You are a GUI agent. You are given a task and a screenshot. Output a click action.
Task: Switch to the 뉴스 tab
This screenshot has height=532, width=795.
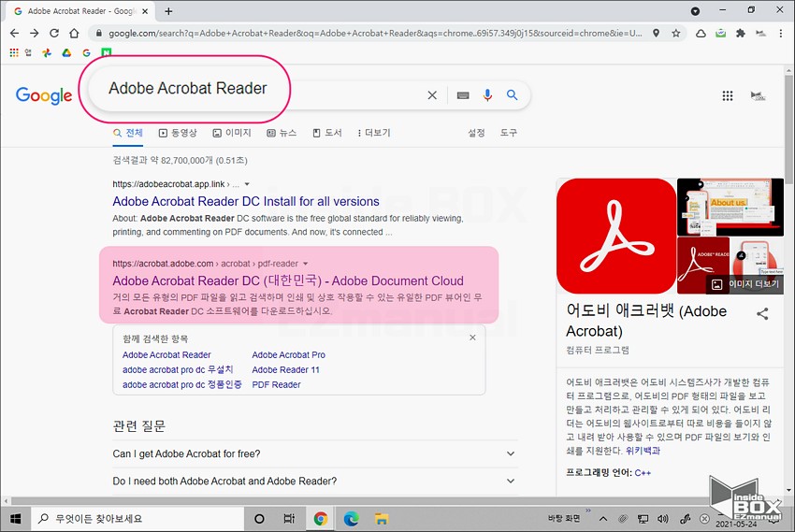[282, 133]
